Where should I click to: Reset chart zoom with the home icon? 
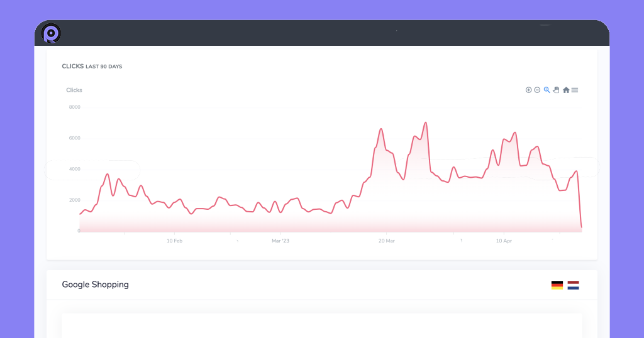pos(566,90)
